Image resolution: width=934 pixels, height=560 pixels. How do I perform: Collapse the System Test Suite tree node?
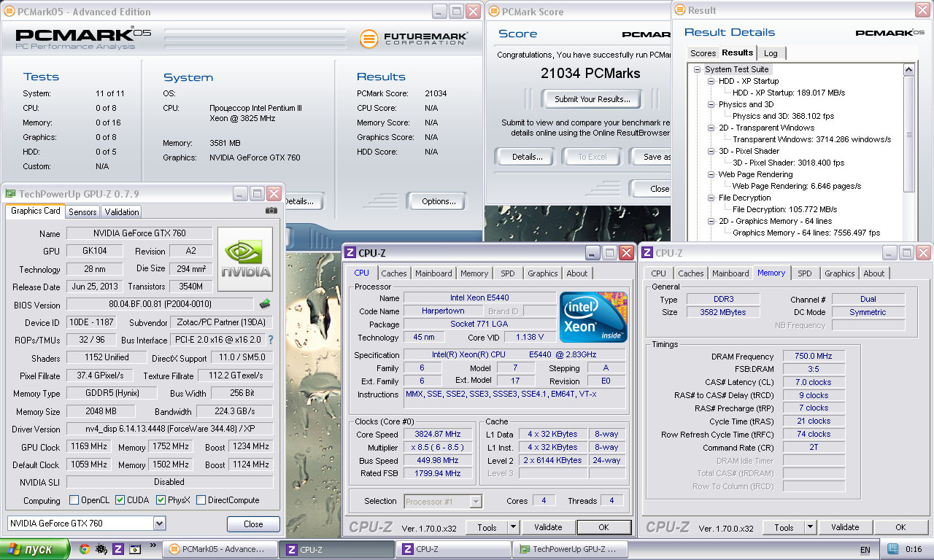(699, 69)
